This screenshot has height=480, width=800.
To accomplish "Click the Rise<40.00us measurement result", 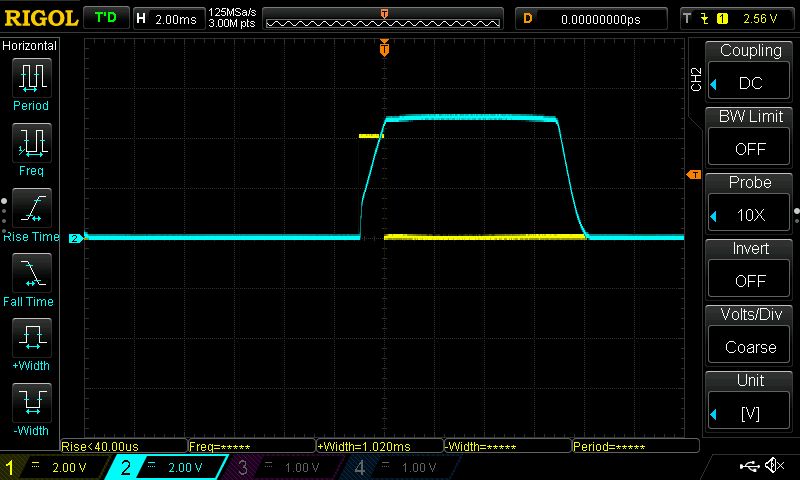I will tap(123, 446).
